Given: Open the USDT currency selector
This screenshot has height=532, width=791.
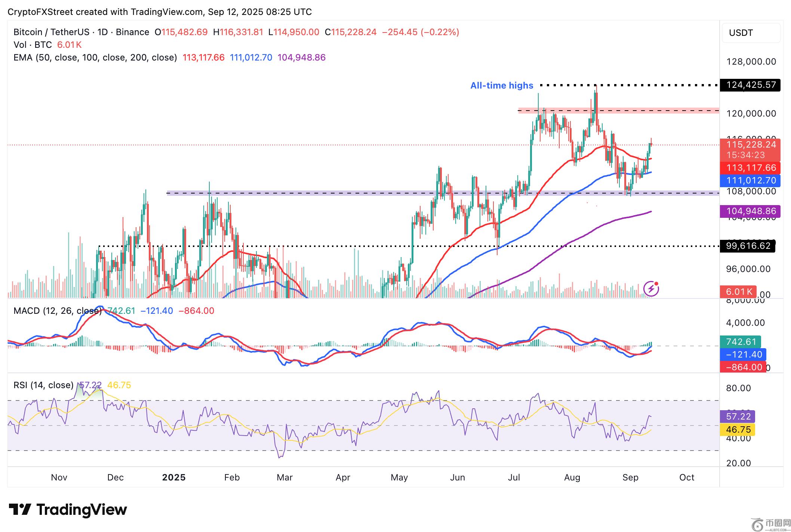Looking at the screenshot, I should pos(751,33).
